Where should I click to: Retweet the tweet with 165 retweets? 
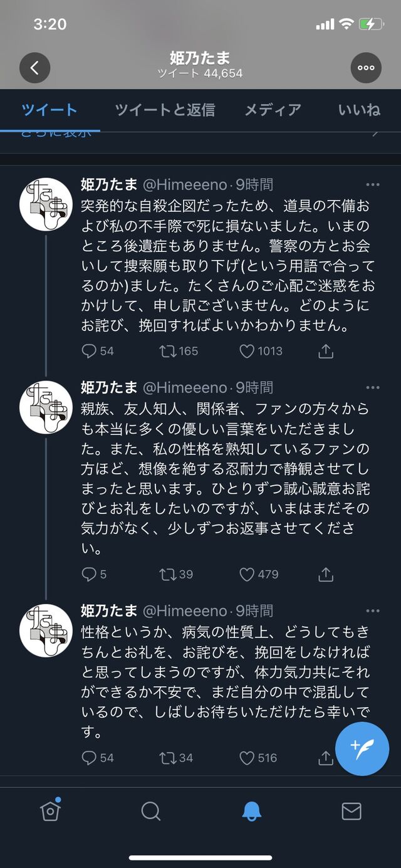(168, 352)
